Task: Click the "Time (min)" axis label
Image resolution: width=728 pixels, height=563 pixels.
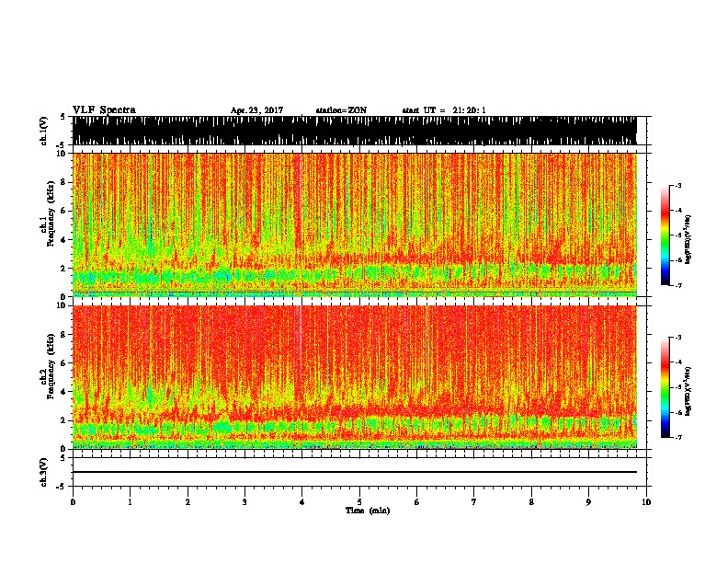Action: coord(368,511)
